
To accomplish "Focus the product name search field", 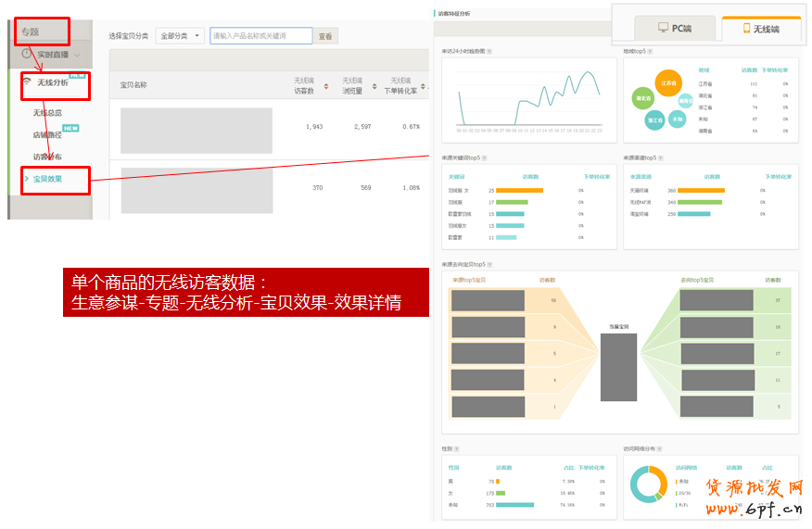I will tap(260, 36).
